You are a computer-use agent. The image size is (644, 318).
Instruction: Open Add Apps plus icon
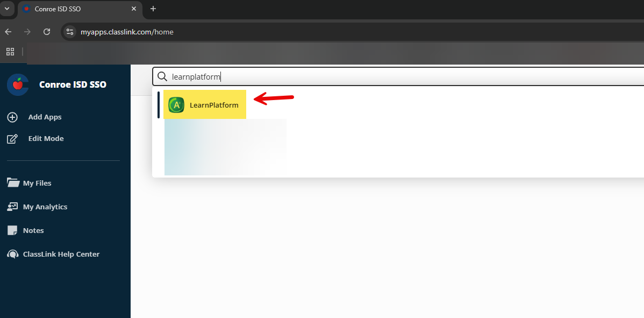pyautogui.click(x=12, y=117)
